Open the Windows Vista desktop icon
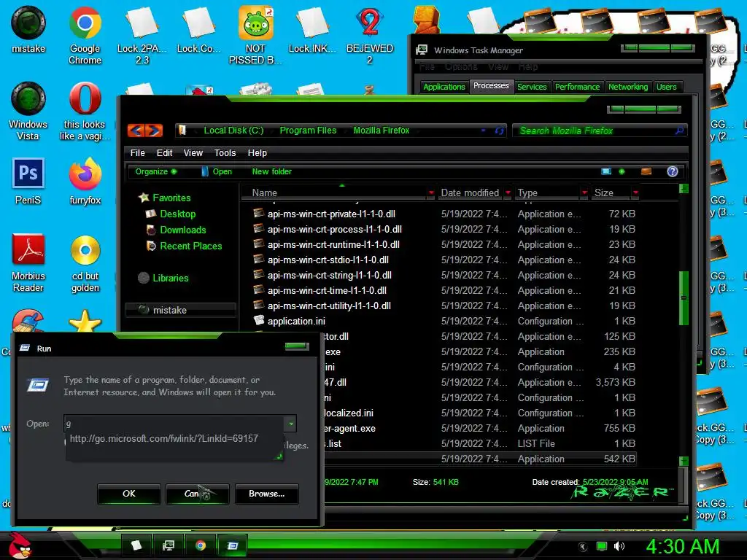The width and height of the screenshot is (747, 560). 28,112
